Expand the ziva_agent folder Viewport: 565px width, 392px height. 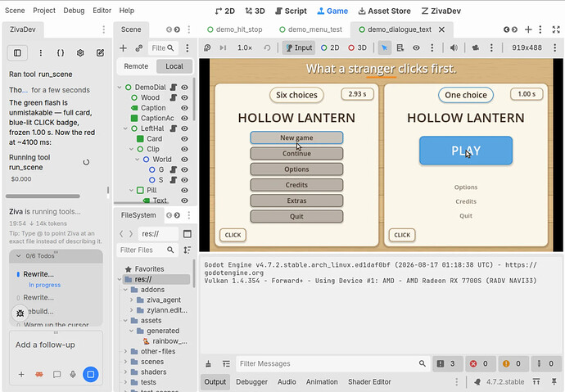click(x=132, y=300)
